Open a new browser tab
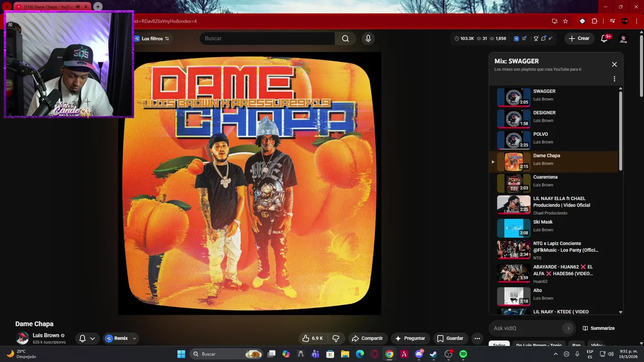This screenshot has height=362, width=644. pyautogui.click(x=98, y=7)
